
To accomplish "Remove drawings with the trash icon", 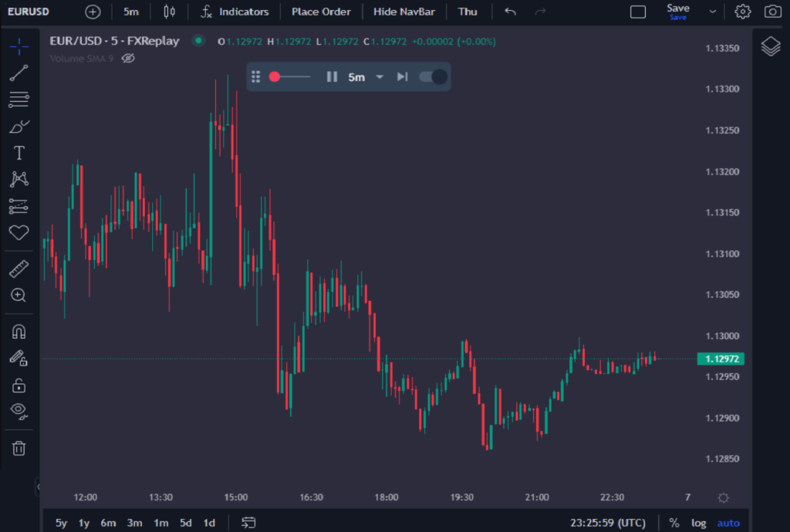I will click(18, 447).
